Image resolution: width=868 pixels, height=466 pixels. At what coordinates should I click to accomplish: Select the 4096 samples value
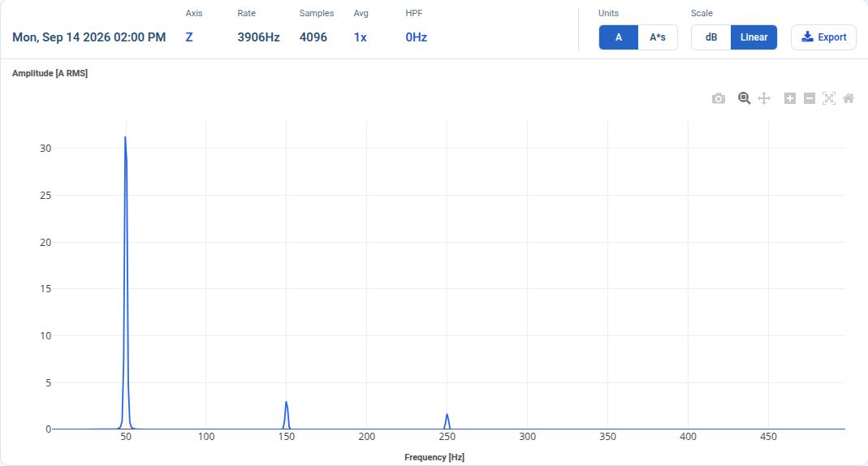[313, 37]
